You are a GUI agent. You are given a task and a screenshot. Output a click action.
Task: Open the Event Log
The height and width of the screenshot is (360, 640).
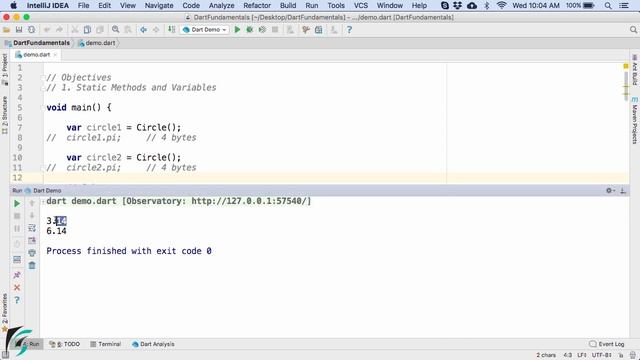coord(607,344)
